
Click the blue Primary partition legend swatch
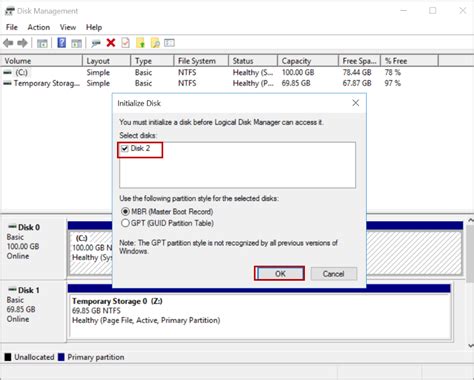(x=61, y=357)
